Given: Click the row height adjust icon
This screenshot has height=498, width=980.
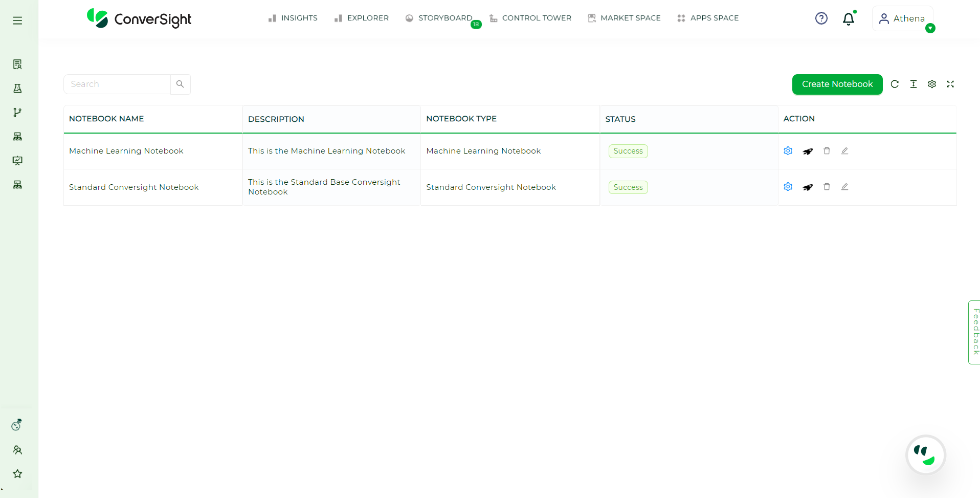Looking at the screenshot, I should pos(914,84).
